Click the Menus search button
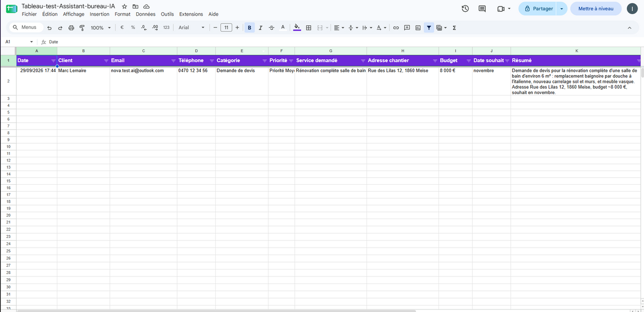Screen dimensions: 644x312 coord(25,27)
